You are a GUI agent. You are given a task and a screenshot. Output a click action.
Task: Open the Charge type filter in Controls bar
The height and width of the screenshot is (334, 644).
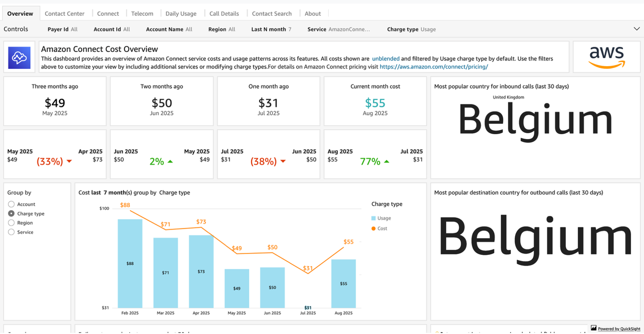pyautogui.click(x=411, y=29)
